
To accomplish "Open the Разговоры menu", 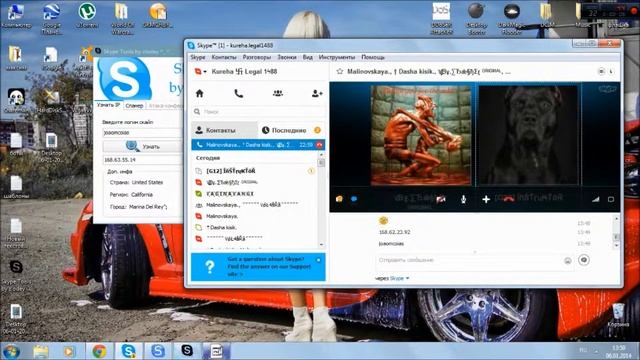I will point(257,57).
